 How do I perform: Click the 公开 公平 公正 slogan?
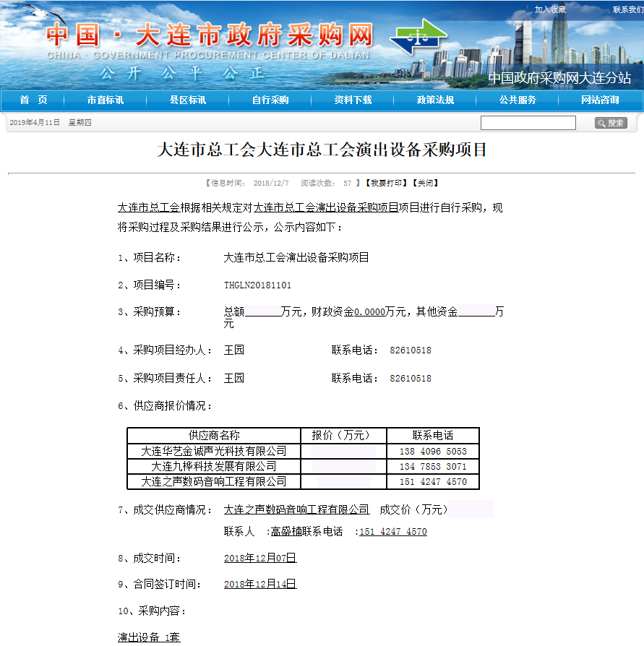click(x=181, y=73)
